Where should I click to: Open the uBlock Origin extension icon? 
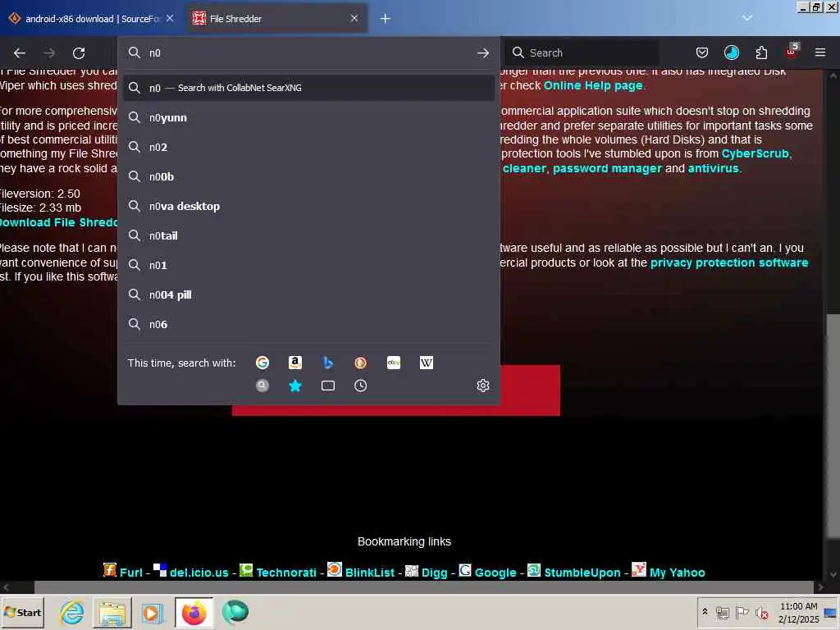pyautogui.click(x=792, y=52)
